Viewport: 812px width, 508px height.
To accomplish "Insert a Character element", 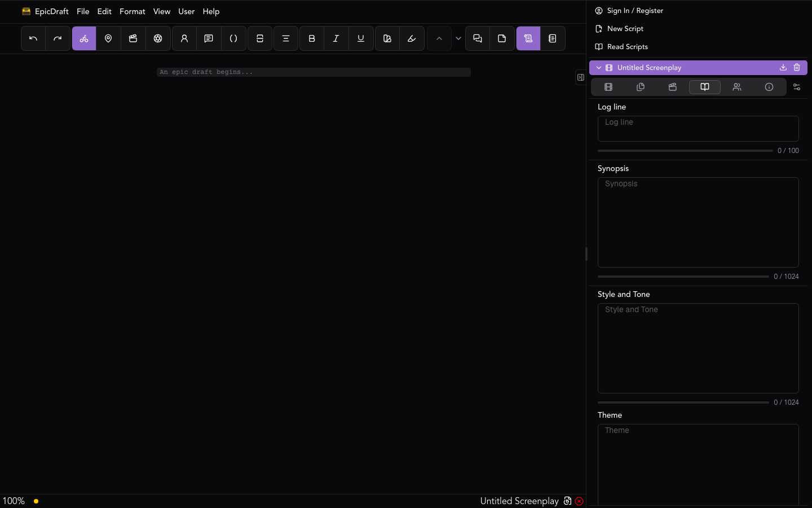I will pyautogui.click(x=184, y=38).
